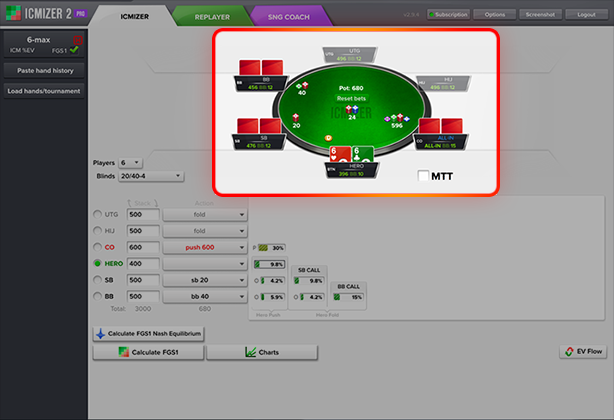Screen dimensions: 614x420
Task: Select the CO radio button
Action: [x=98, y=247]
